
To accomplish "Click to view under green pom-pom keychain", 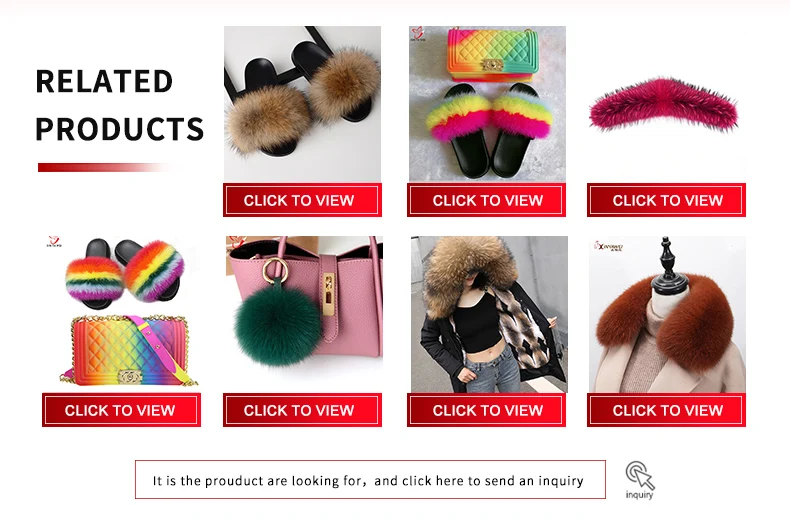I will [302, 410].
